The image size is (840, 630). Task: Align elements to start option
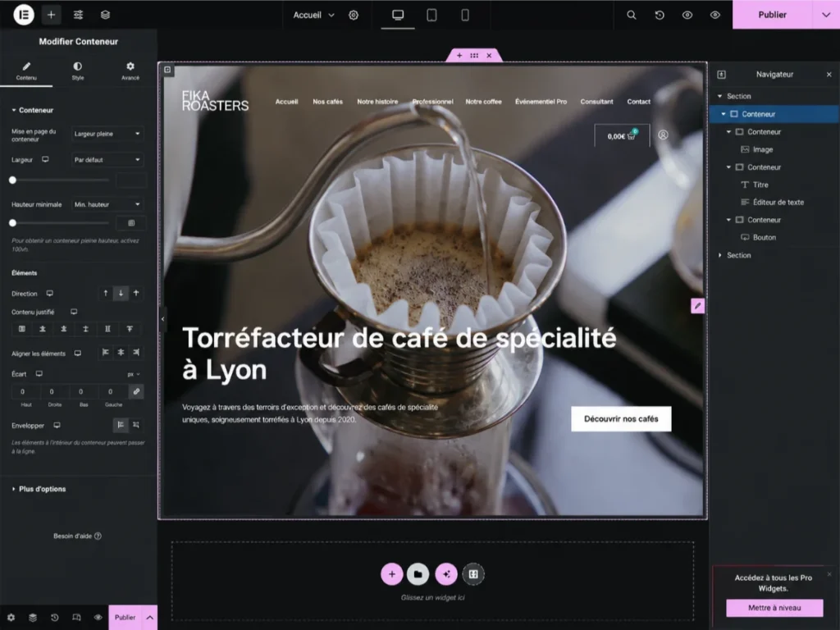tap(106, 353)
